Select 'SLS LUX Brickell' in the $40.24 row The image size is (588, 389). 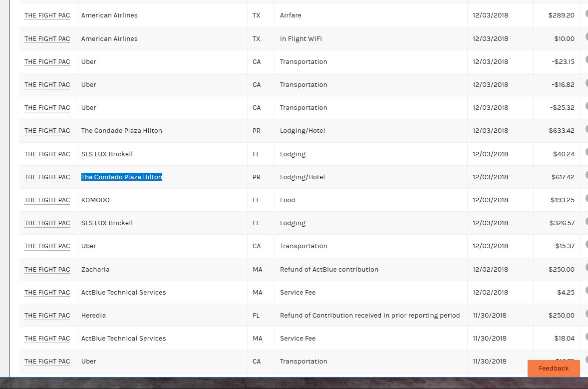coord(107,154)
